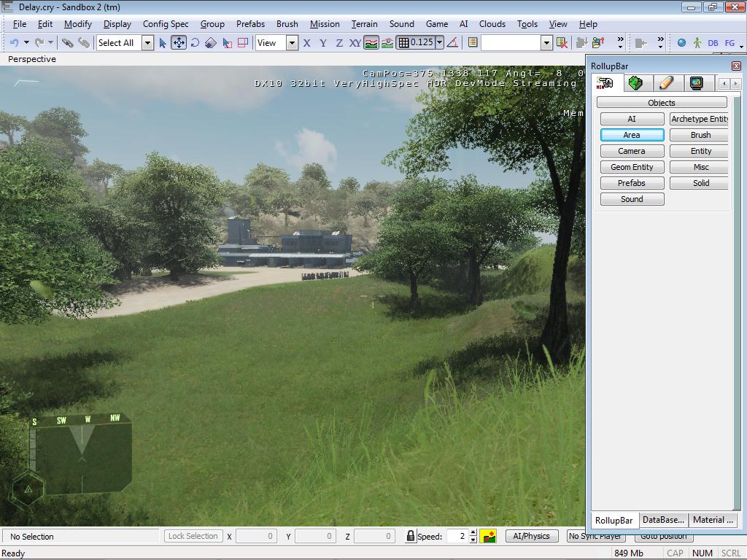Close the RollupBar panel
The height and width of the screenshot is (560, 747).
[736, 66]
